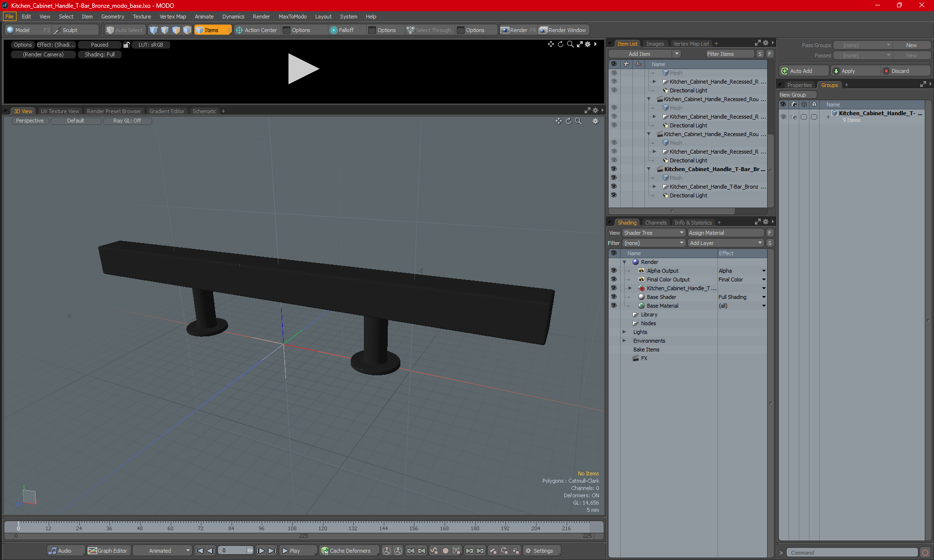Click the viewport pan arrows icon
Viewport: 934px width, 560px height.
[x=558, y=121]
